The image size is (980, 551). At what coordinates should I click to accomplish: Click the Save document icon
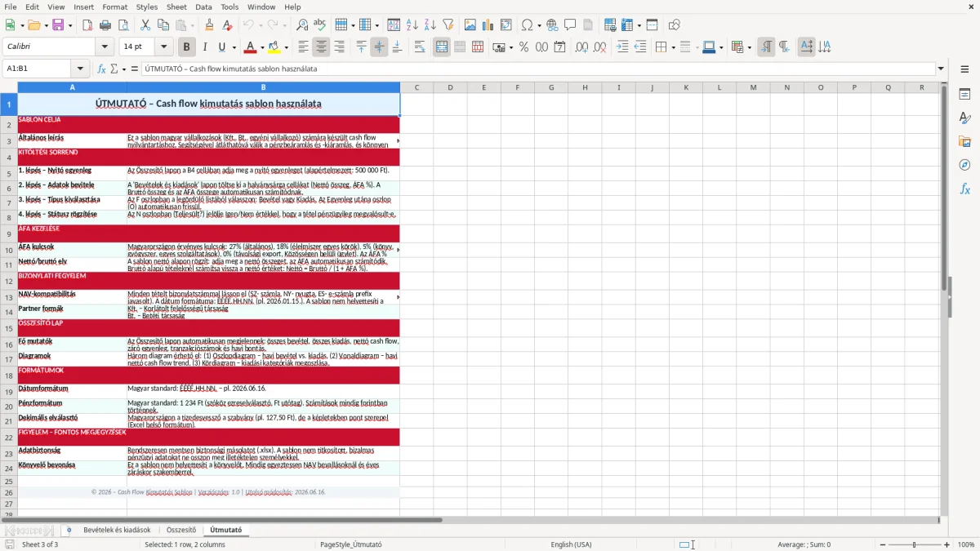click(58, 25)
